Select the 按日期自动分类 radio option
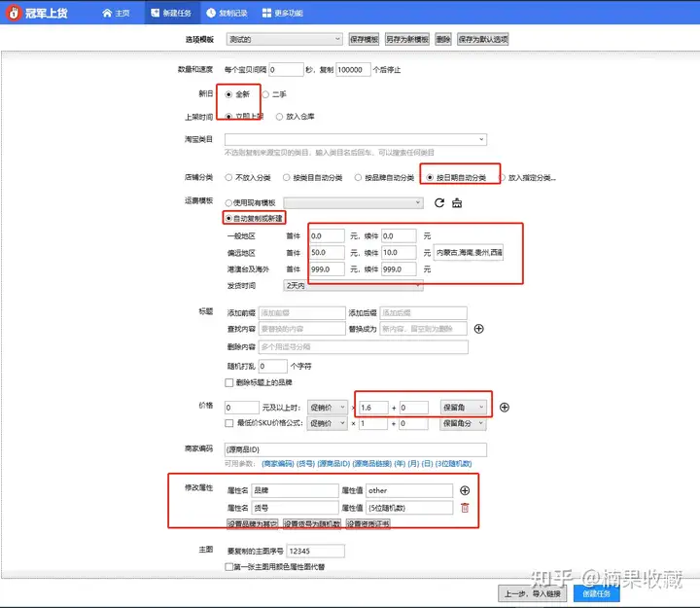The height and width of the screenshot is (608, 700). click(430, 177)
